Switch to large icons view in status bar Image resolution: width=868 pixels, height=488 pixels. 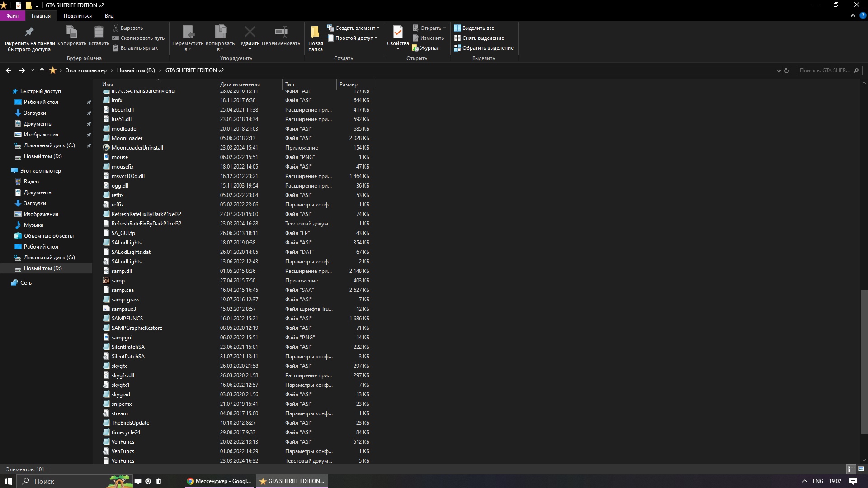(x=861, y=469)
